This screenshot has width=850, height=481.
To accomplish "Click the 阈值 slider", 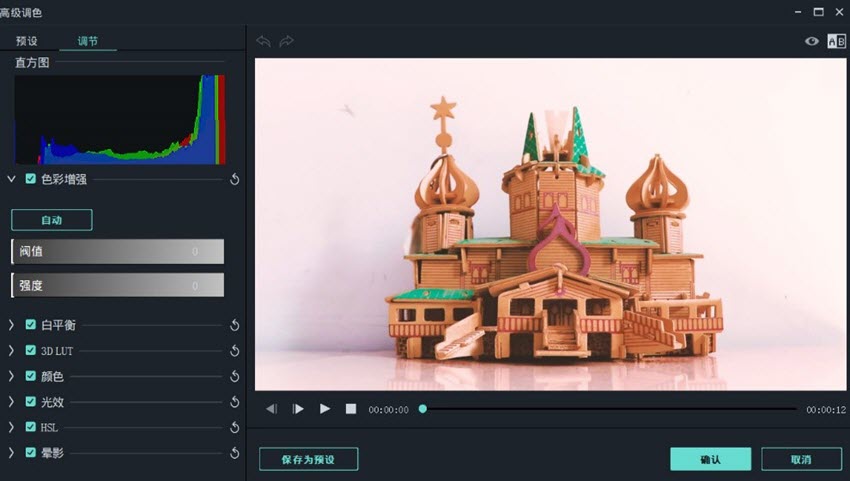I will tap(117, 252).
